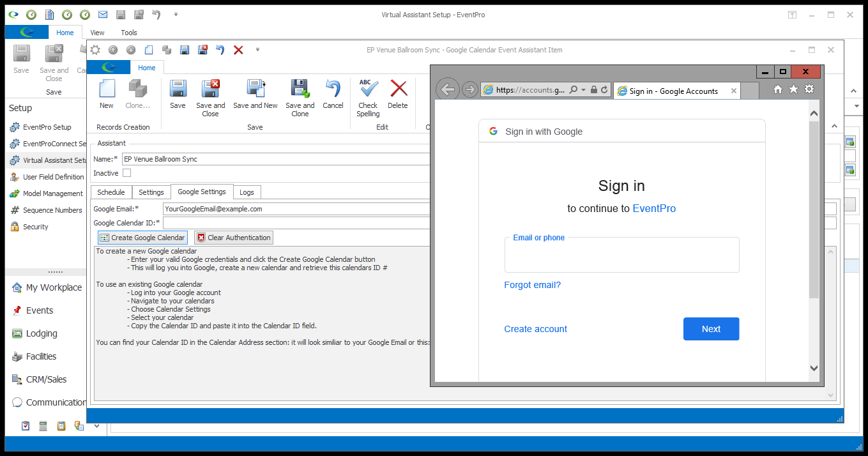The image size is (868, 456).
Task: Expand the sidebar overflow chevron at the bottom
Action: click(x=96, y=426)
